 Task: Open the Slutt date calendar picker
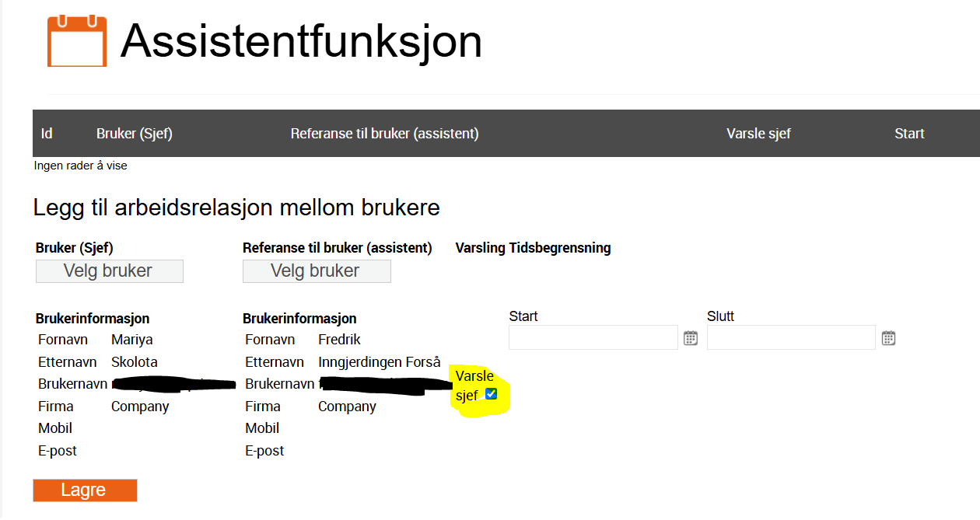click(889, 338)
